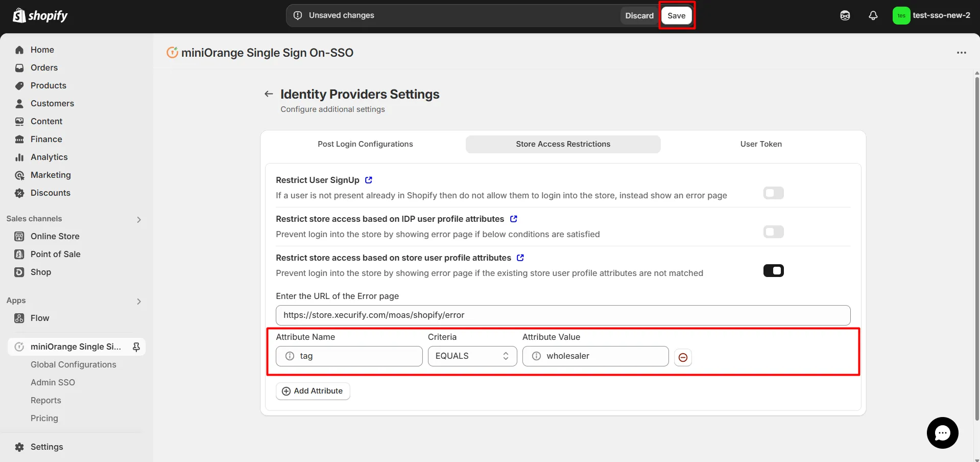
Task: Open store user profile attributes external link icon
Action: (520, 258)
